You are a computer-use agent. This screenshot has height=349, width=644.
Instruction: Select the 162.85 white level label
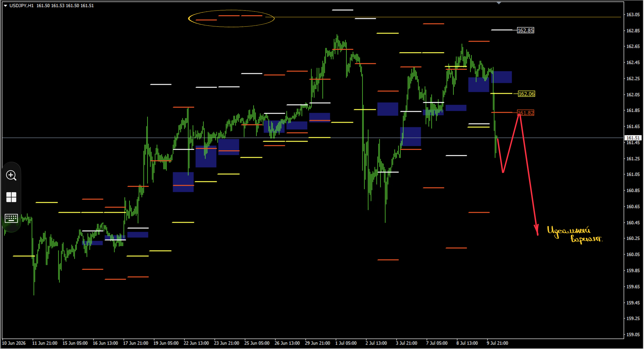[525, 30]
